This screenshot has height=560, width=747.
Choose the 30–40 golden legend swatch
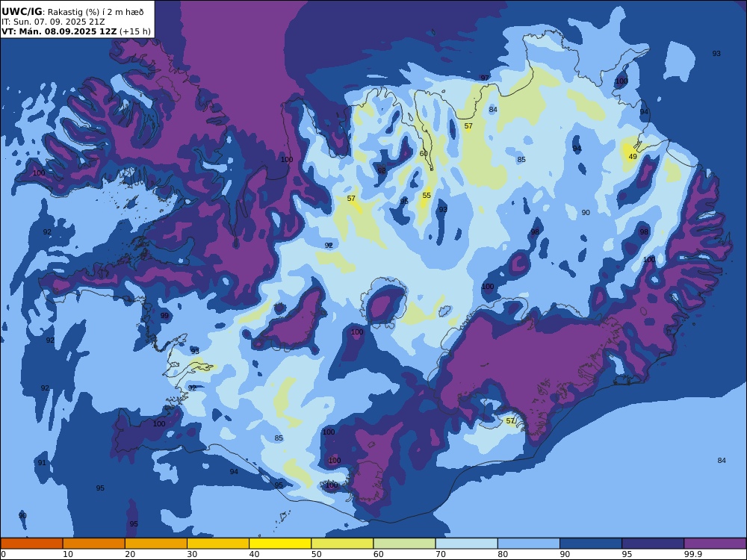(x=218, y=544)
